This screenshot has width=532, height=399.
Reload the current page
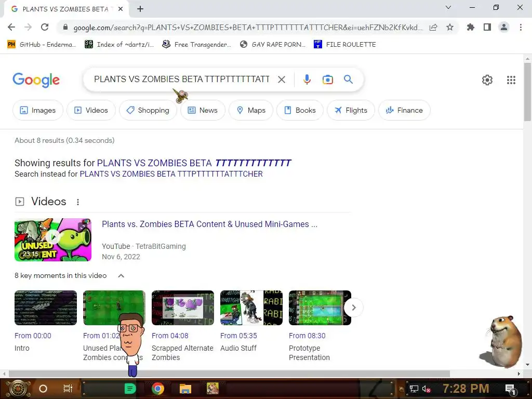(45, 27)
